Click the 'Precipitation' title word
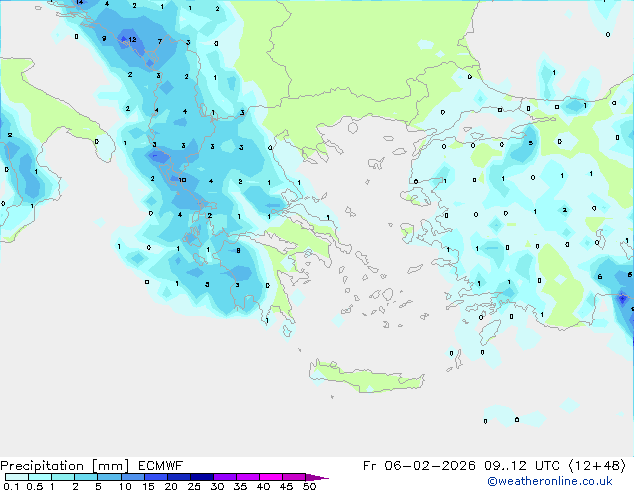Image resolution: width=634 pixels, height=490 pixels. 42,466
